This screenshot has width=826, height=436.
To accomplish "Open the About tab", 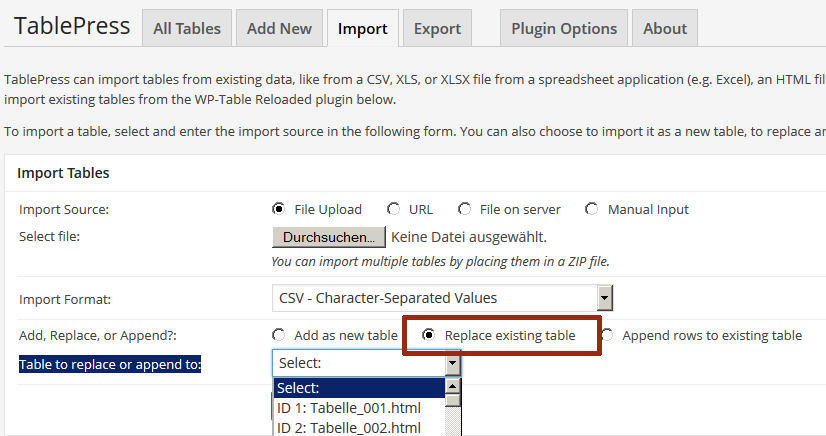I will coord(665,28).
